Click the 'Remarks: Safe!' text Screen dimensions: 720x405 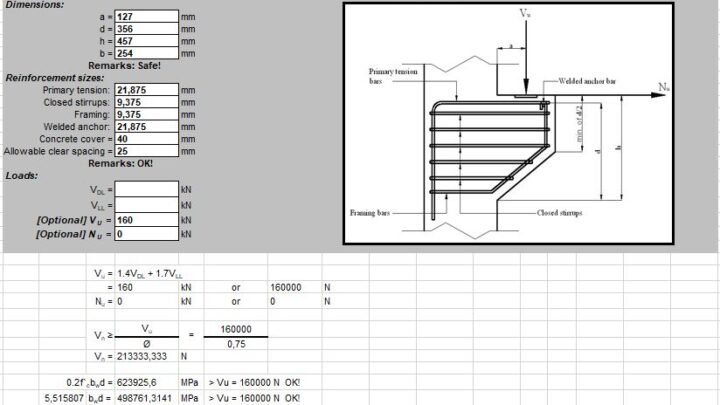pyautogui.click(x=124, y=66)
